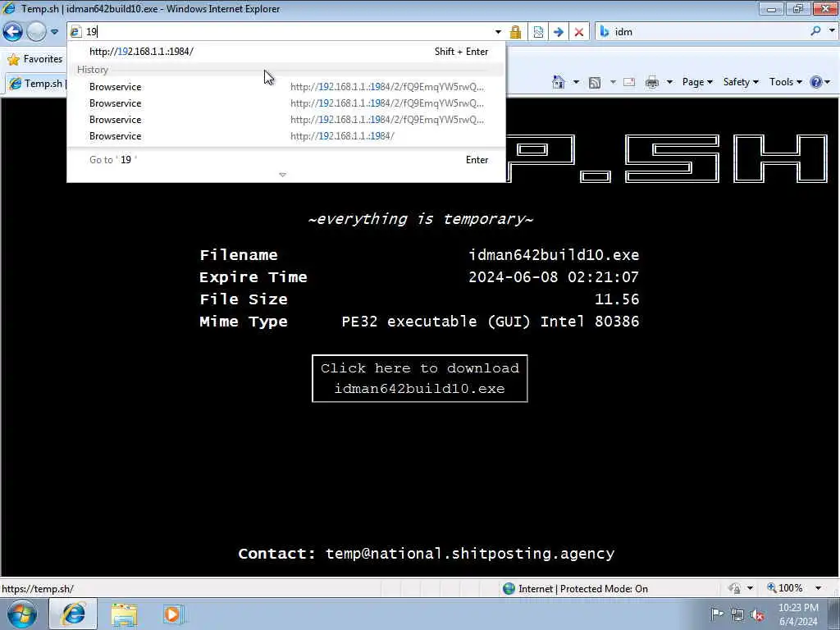Screen dimensions: 840x630
Task: Click the expire time 2024-06-08 02:21:07
Action: point(554,277)
